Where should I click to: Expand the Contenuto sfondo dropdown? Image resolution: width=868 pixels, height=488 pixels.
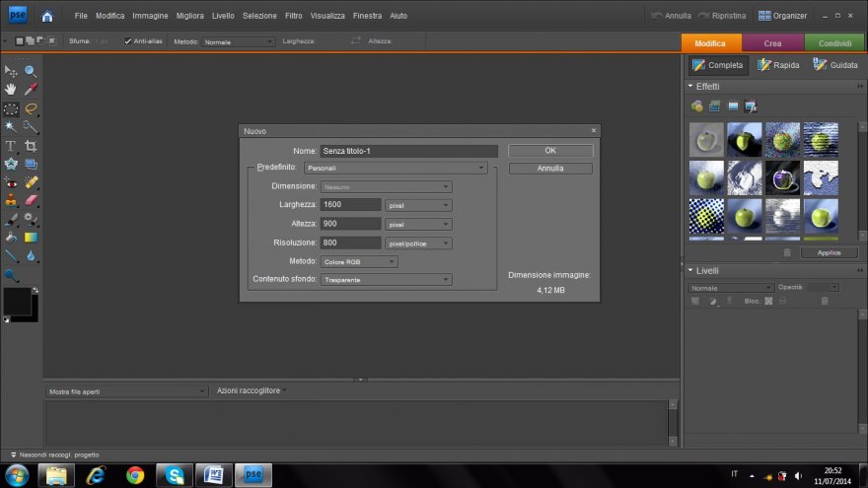[386, 280]
